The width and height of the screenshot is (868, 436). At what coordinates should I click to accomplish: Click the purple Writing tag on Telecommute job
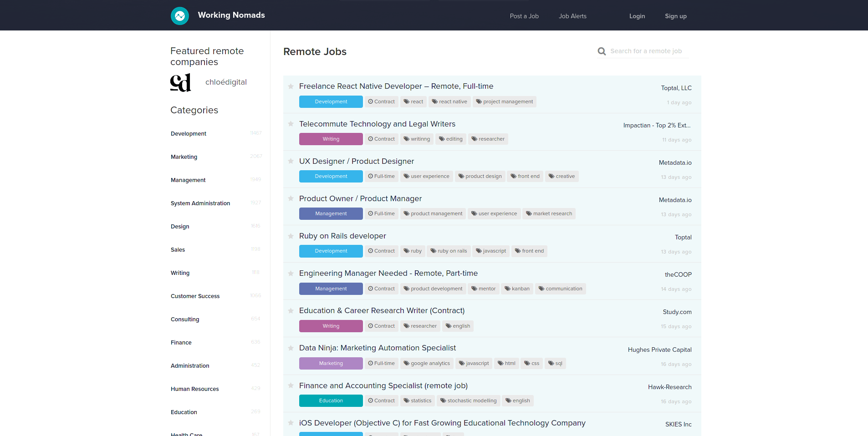(x=331, y=139)
